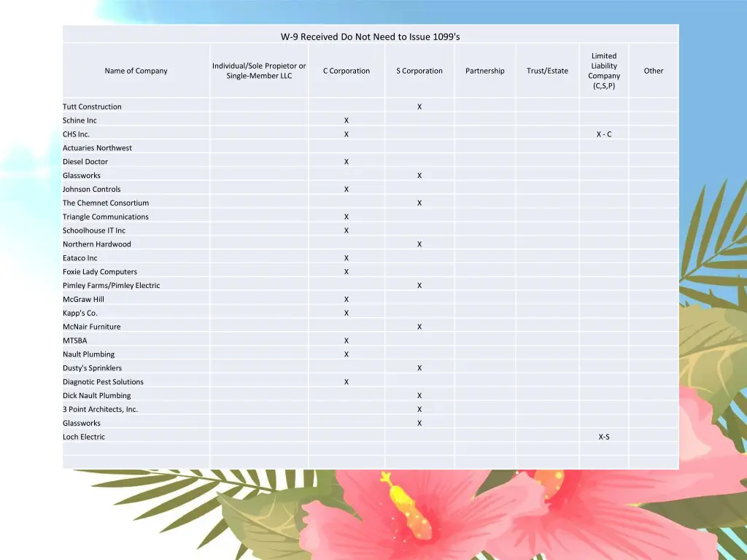
Task: Click the "Dick Nault Plumbing" company name
Action: coord(97,396)
